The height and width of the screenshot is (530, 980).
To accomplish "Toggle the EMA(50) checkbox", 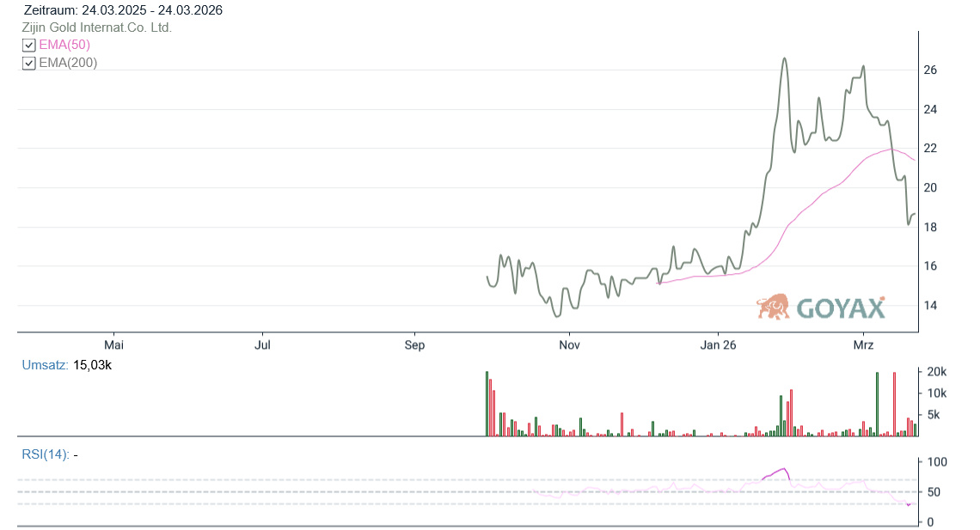I will coord(29,45).
